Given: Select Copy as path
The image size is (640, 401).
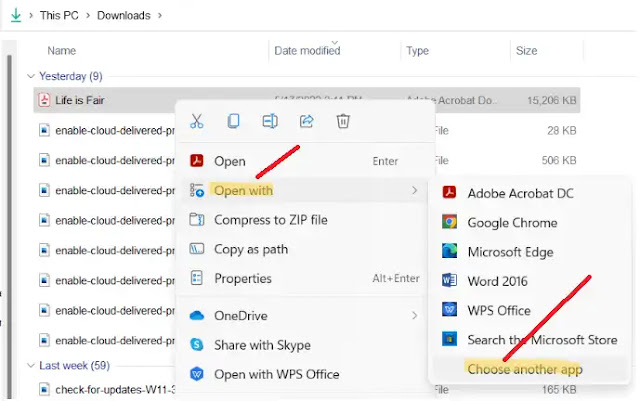Looking at the screenshot, I should [303, 249].
